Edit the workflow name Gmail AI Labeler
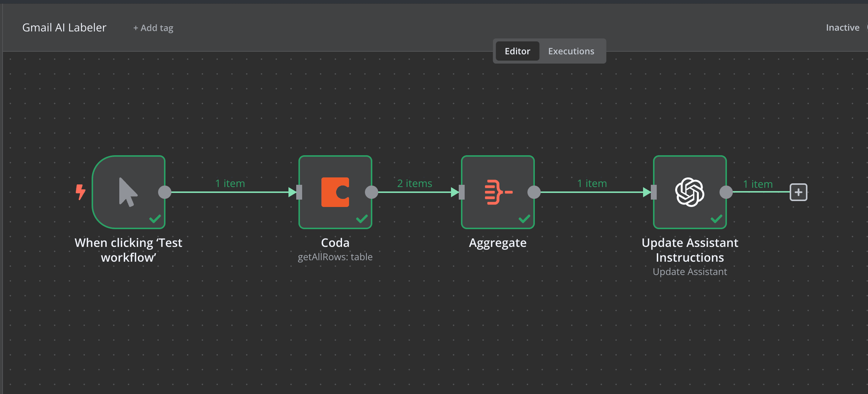This screenshot has width=868, height=394. tap(64, 27)
